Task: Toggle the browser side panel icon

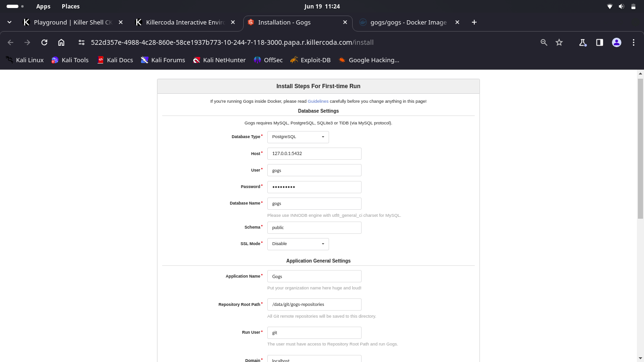Action: tap(600, 42)
